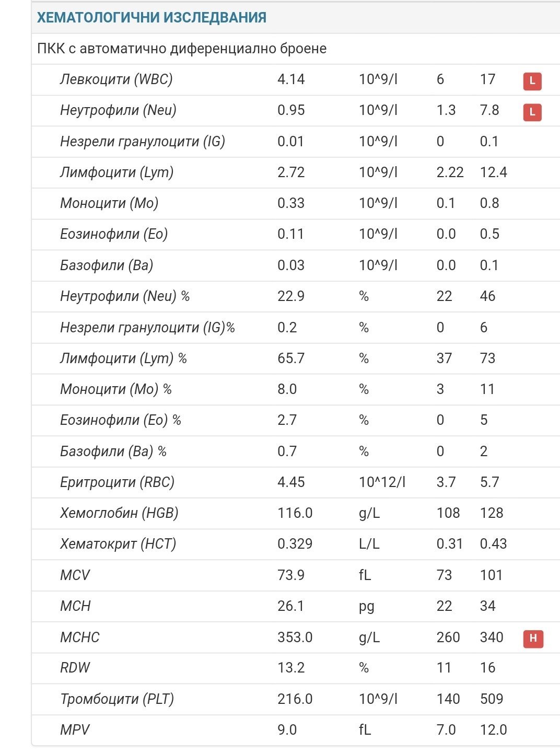Click the Моноцити (Mo) % label

pyautogui.click(x=116, y=389)
